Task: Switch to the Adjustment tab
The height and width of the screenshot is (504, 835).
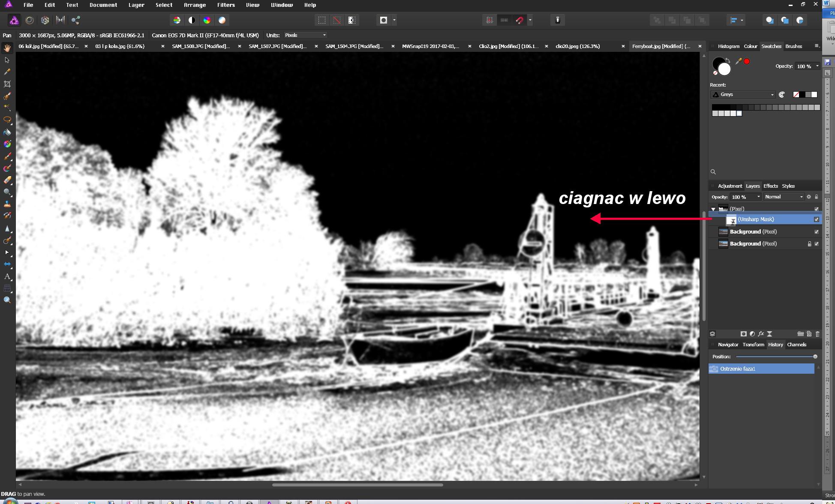Action: click(730, 186)
